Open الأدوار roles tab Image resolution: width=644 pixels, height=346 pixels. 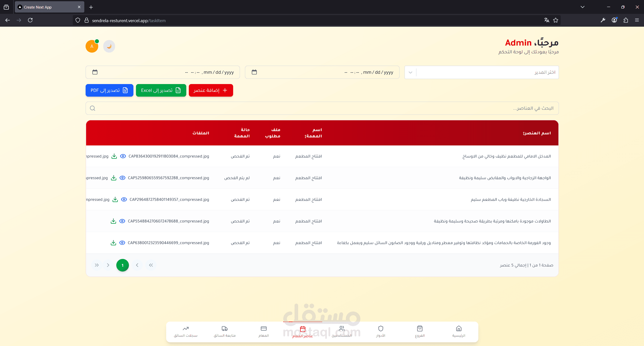point(381,332)
